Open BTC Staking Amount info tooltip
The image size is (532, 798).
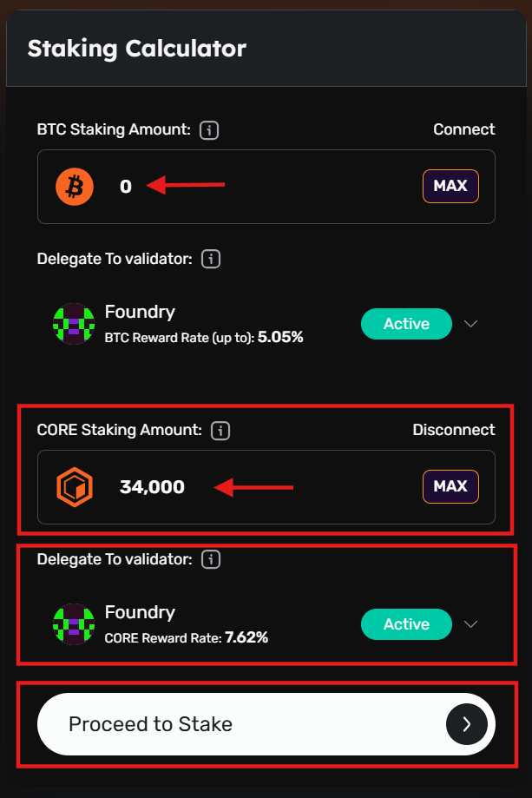point(208,130)
